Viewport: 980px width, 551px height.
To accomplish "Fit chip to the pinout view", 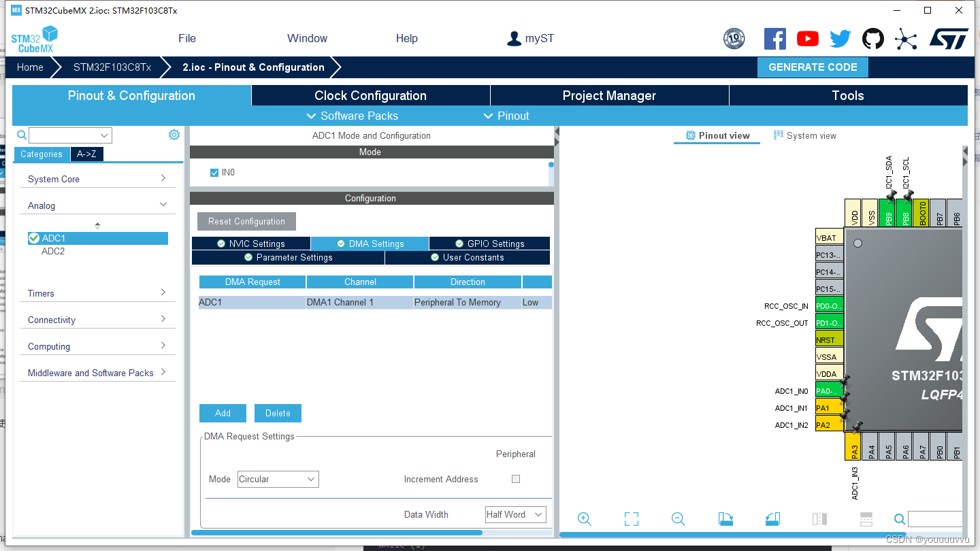I will click(x=632, y=519).
